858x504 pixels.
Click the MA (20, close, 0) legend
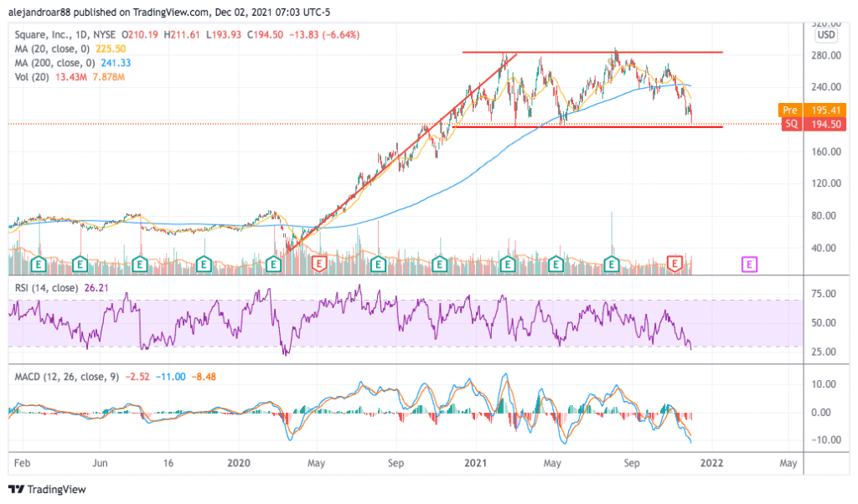(52, 49)
